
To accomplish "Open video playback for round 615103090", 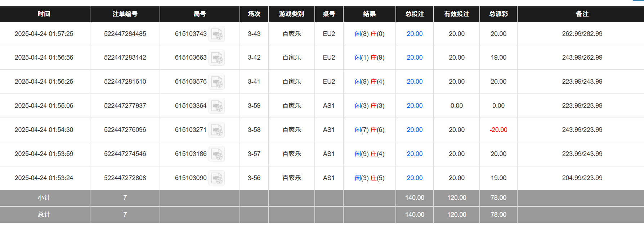I will point(216,178).
